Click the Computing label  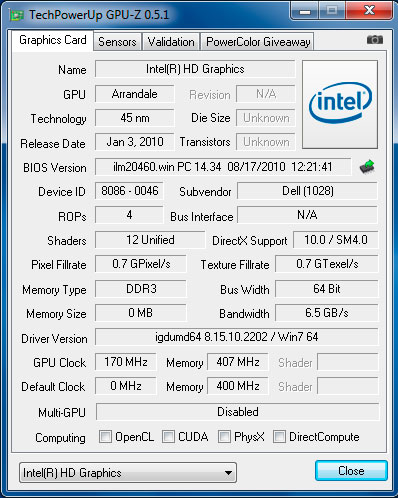[60, 438]
